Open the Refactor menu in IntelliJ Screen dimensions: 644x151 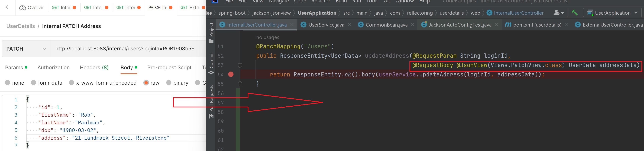tap(321, 2)
